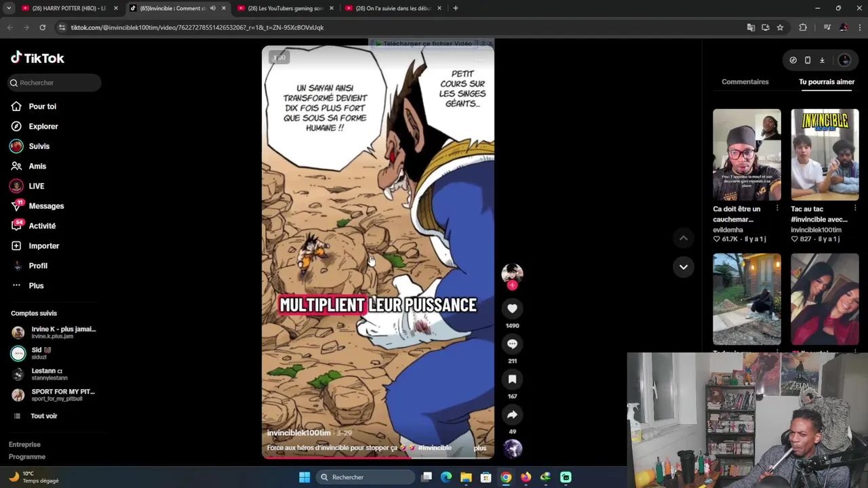Open the Windows Start menu
The height and width of the screenshot is (488, 868).
click(304, 477)
